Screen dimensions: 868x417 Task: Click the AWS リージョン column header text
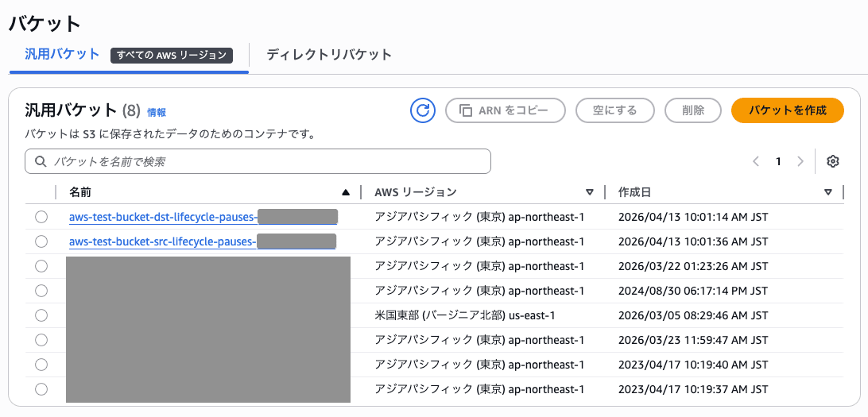click(415, 192)
